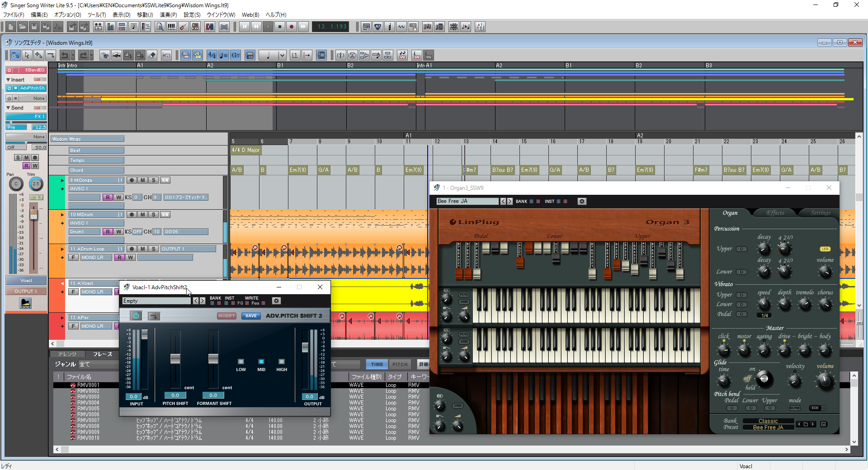Click the OUTPUT 1 button in the channel strip

click(26, 291)
